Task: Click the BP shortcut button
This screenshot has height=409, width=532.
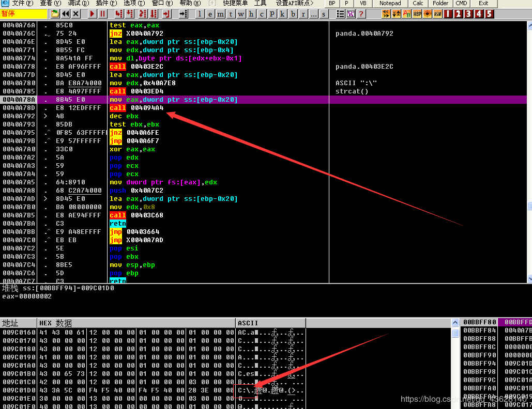Action: [332, 4]
